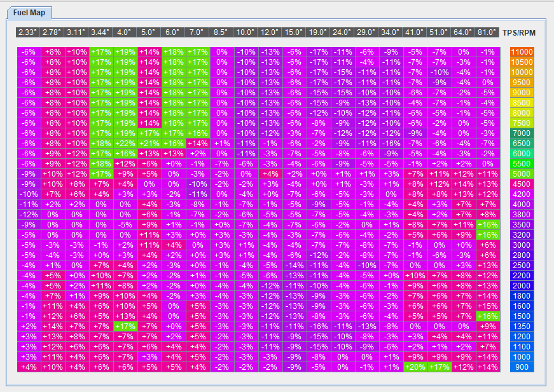Click the 4200 RPM row label
The width and height of the screenshot is (554, 392).
pos(522,194)
